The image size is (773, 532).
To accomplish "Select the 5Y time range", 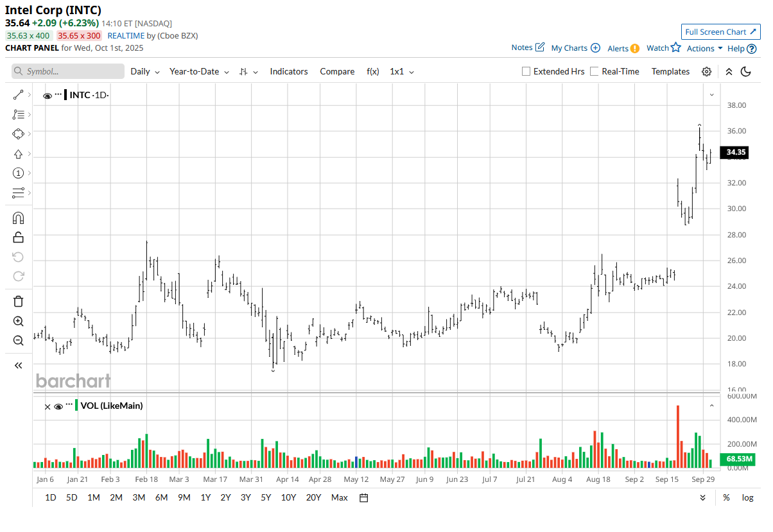I will pos(266,497).
